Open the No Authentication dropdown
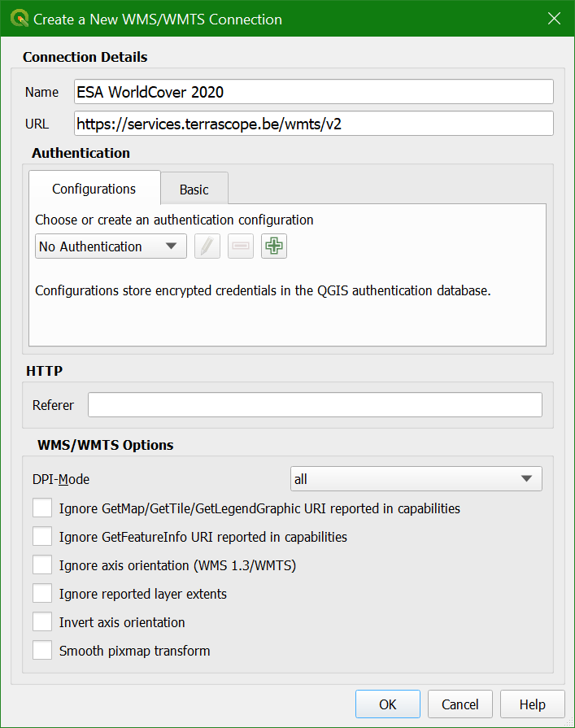The height and width of the screenshot is (728, 575). 111,246
